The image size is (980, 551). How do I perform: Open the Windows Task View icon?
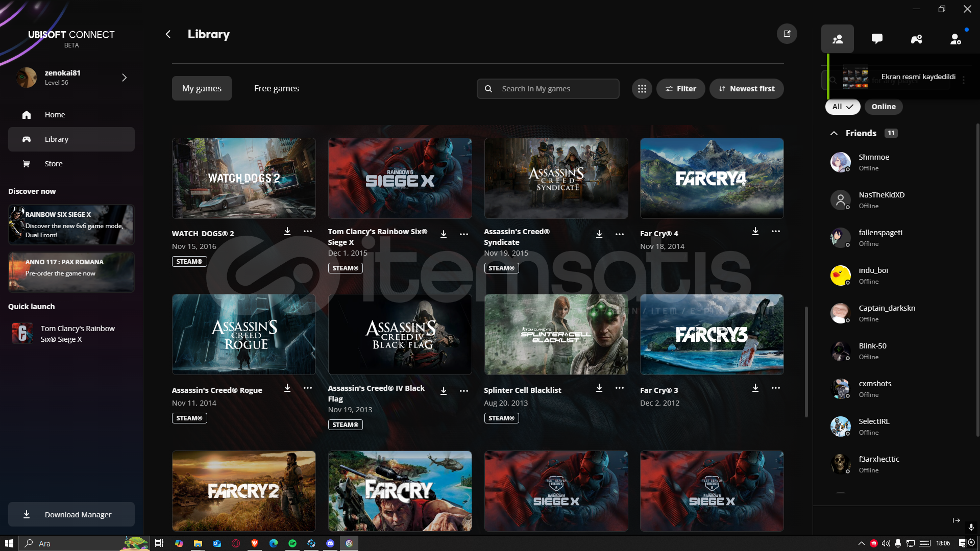pyautogui.click(x=159, y=543)
